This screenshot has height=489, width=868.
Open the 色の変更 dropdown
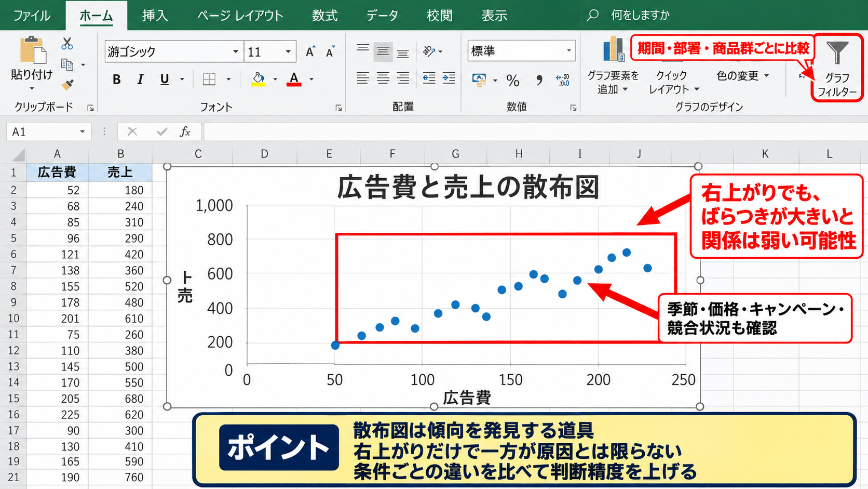pos(742,76)
